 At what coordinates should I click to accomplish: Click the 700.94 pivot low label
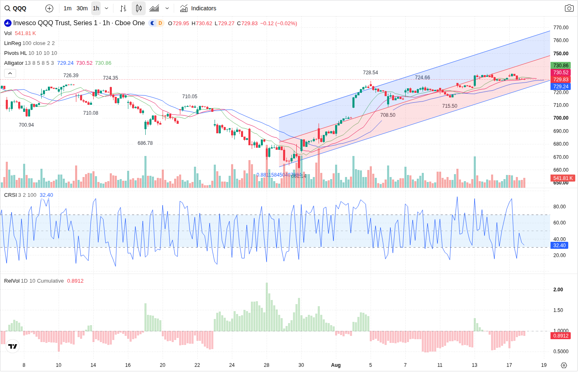pos(26,125)
